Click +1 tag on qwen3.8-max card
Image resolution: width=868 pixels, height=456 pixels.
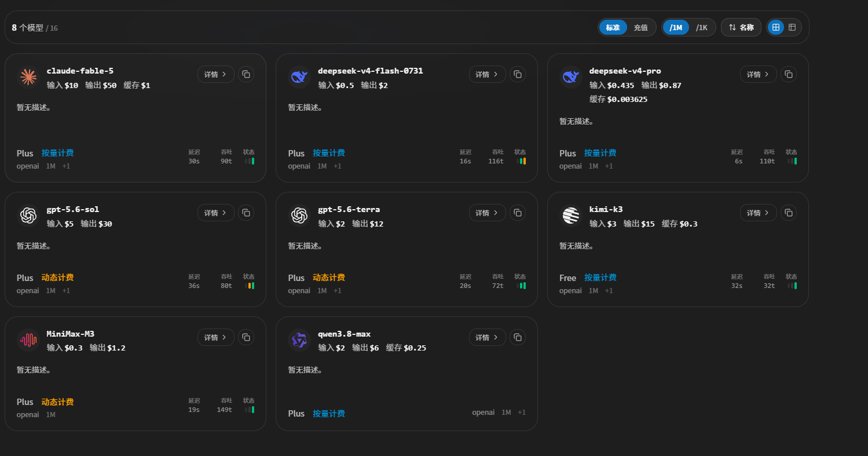[x=522, y=413]
